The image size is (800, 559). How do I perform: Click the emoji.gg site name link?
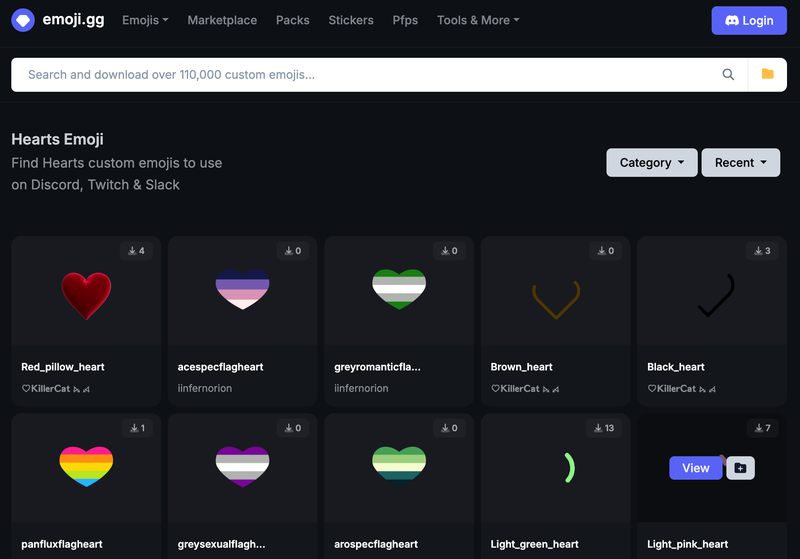[x=73, y=19]
